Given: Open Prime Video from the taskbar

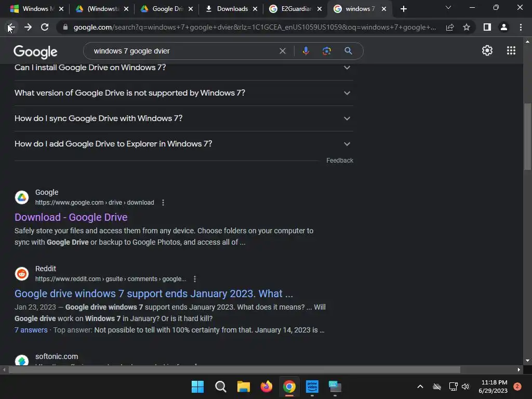Looking at the screenshot, I should pyautogui.click(x=312, y=387).
